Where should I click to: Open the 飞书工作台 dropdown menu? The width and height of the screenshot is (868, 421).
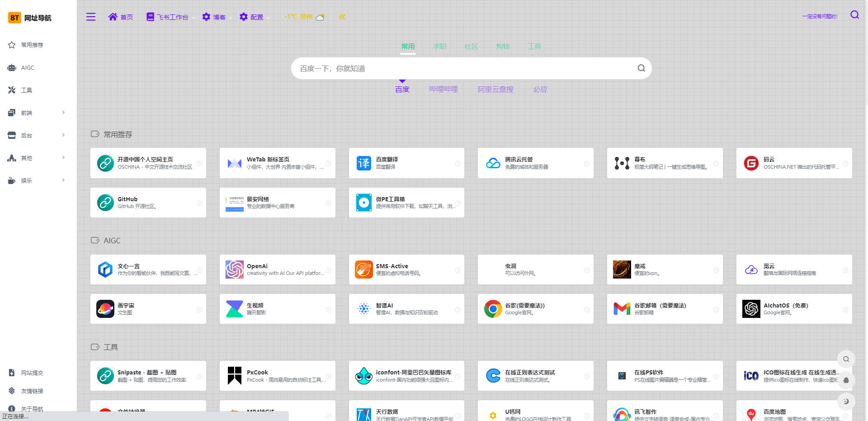pyautogui.click(x=170, y=17)
